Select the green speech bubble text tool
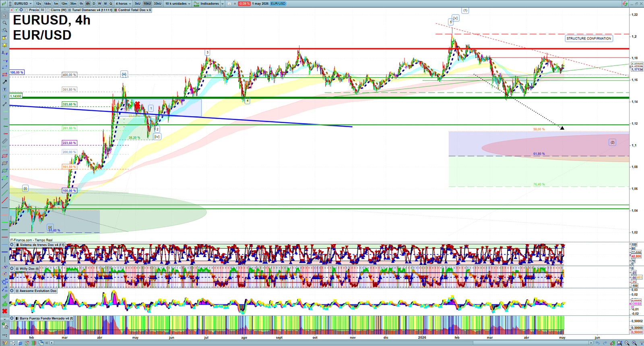The width and height of the screenshot is (644, 346). (4, 97)
